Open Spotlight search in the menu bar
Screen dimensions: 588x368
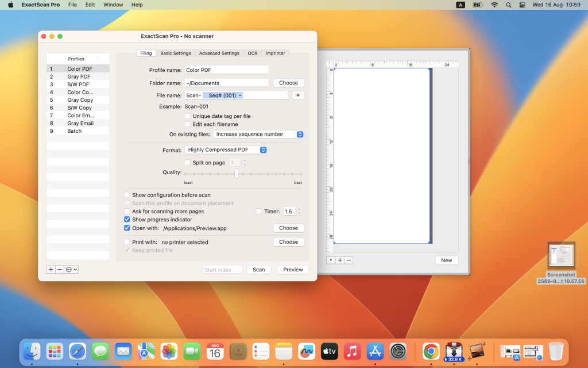click(509, 5)
